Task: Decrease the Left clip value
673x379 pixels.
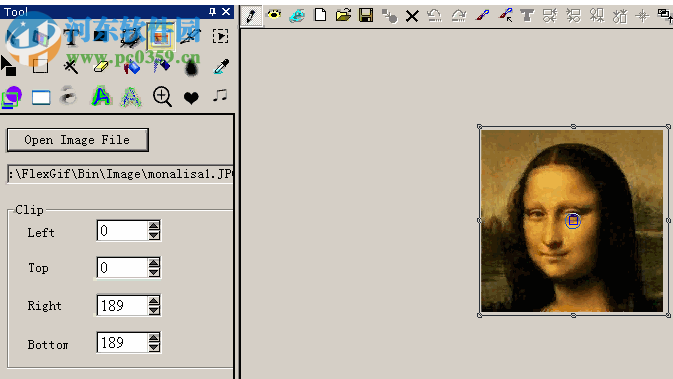Action: pyautogui.click(x=154, y=236)
